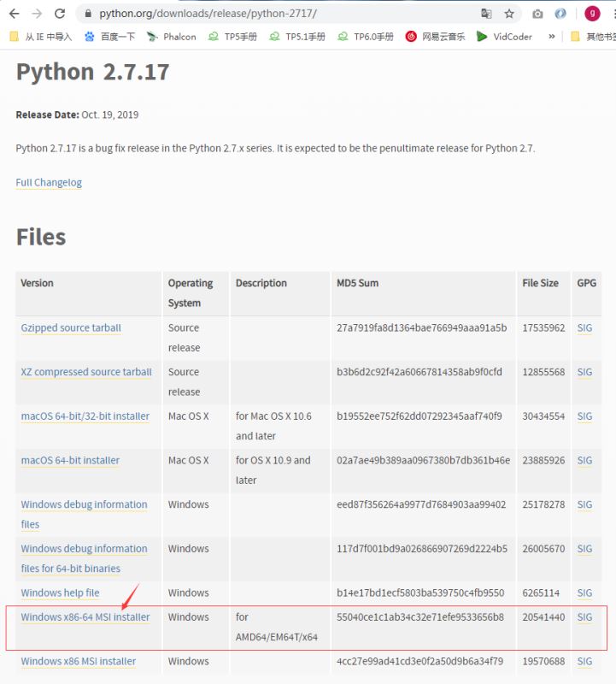Open SIG for Windows x86 MSI installer

(584, 661)
